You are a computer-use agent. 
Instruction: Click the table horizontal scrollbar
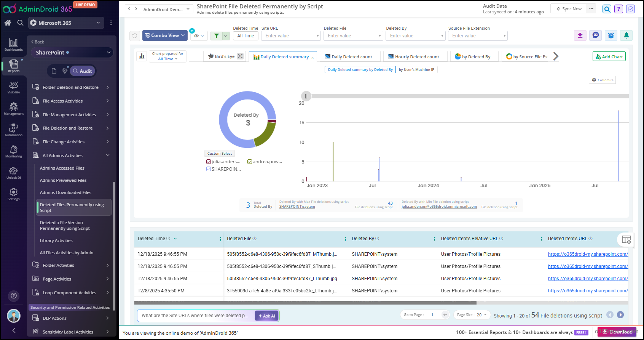305,303
